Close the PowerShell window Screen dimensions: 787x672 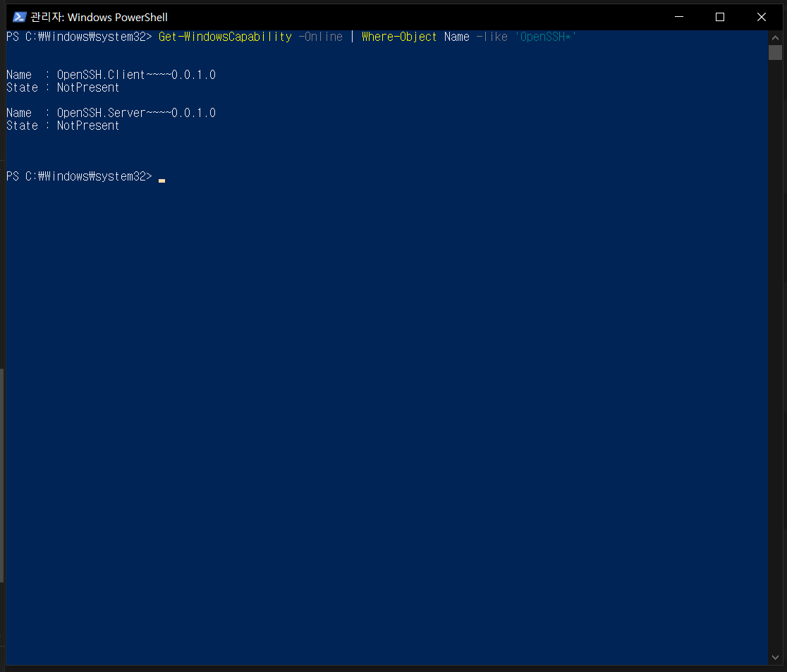(762, 17)
